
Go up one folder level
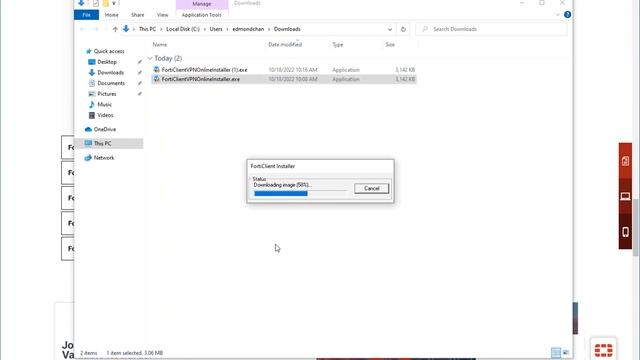[115, 29]
